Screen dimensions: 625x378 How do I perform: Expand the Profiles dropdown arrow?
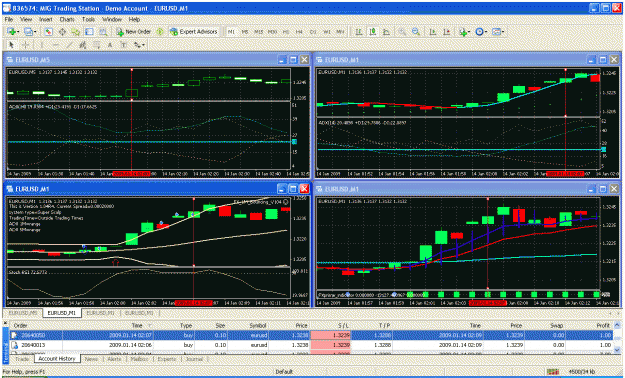coord(35,32)
